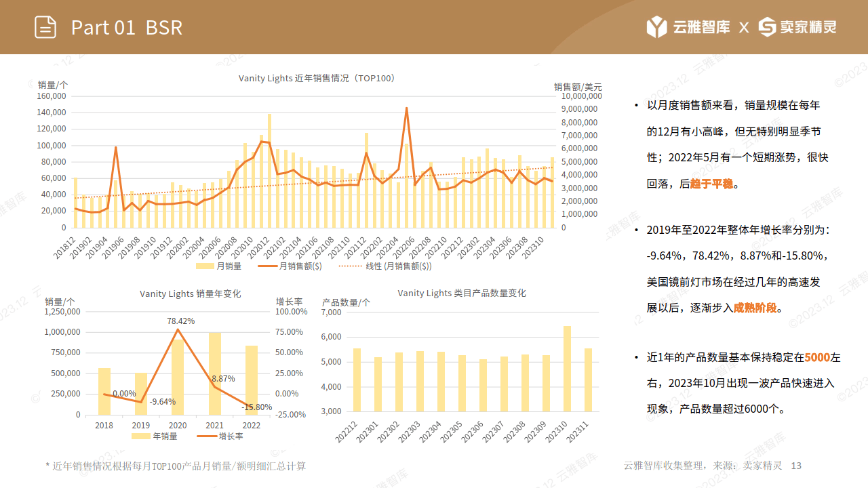Click the "160,000" left axis value
Viewport: 868px width, 488px height.
click(52, 96)
